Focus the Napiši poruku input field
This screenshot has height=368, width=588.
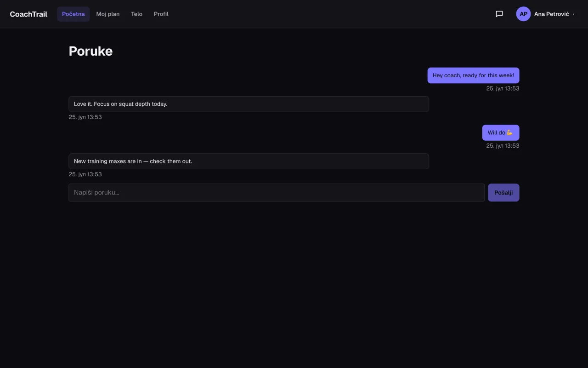[x=277, y=193]
